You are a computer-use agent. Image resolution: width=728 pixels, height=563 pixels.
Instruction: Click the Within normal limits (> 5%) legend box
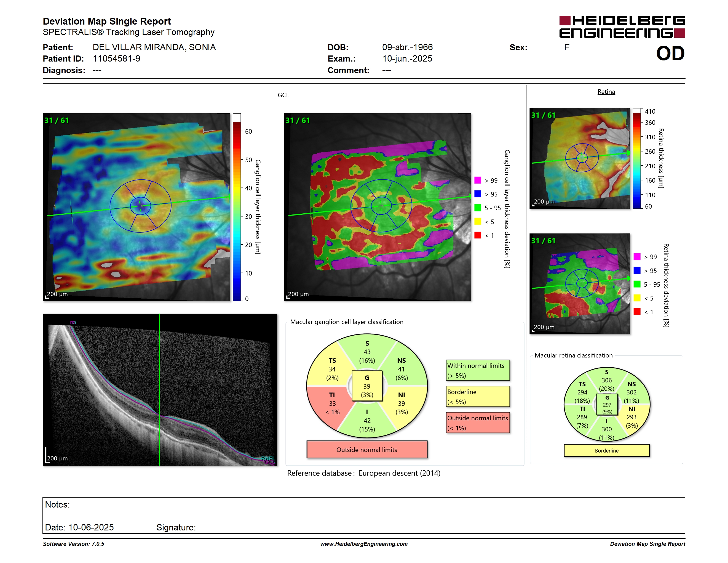pyautogui.click(x=478, y=370)
